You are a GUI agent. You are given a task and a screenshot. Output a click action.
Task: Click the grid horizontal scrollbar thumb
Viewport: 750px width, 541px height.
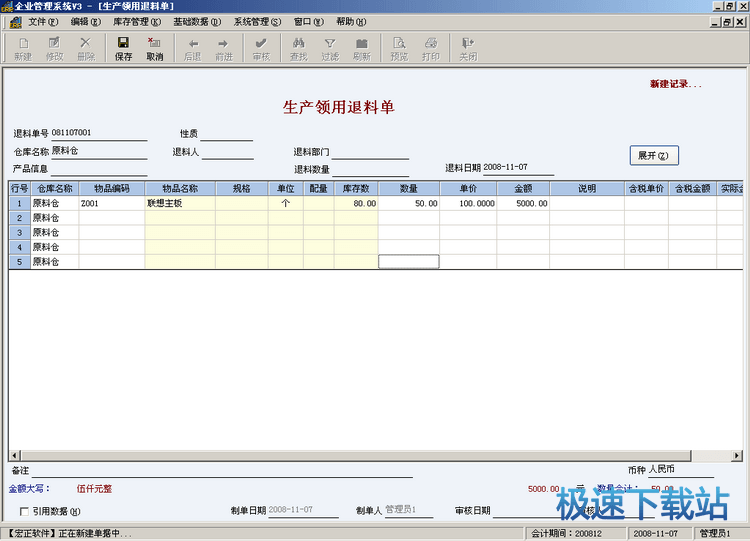tap(356, 455)
